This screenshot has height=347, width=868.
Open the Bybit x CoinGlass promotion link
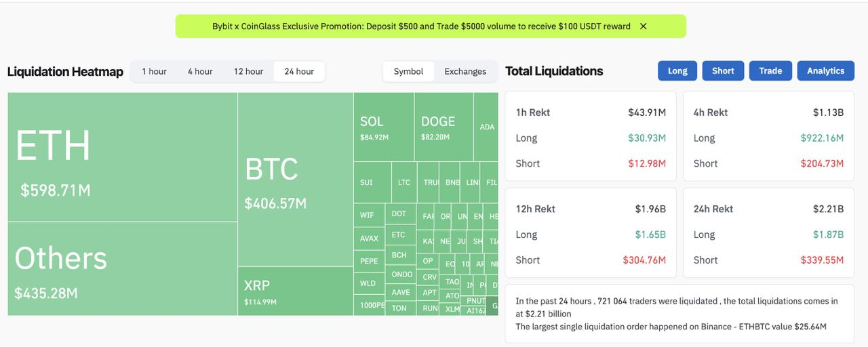click(x=420, y=26)
